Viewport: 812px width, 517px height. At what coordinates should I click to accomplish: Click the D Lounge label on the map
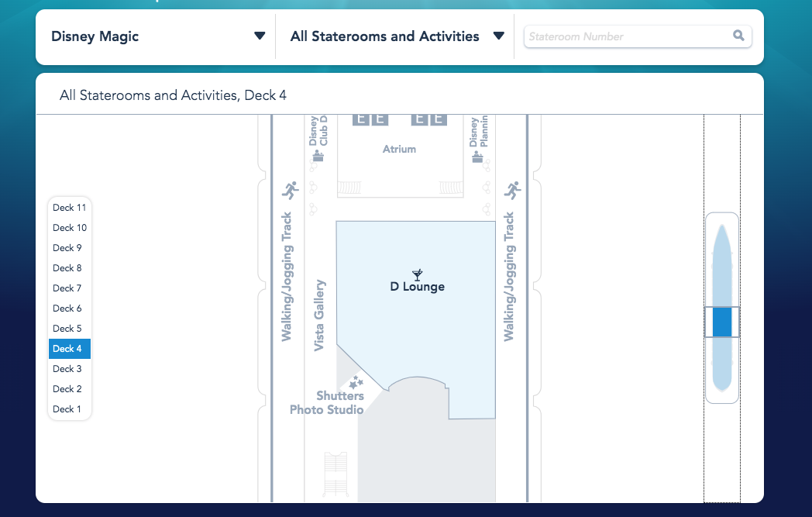(417, 287)
